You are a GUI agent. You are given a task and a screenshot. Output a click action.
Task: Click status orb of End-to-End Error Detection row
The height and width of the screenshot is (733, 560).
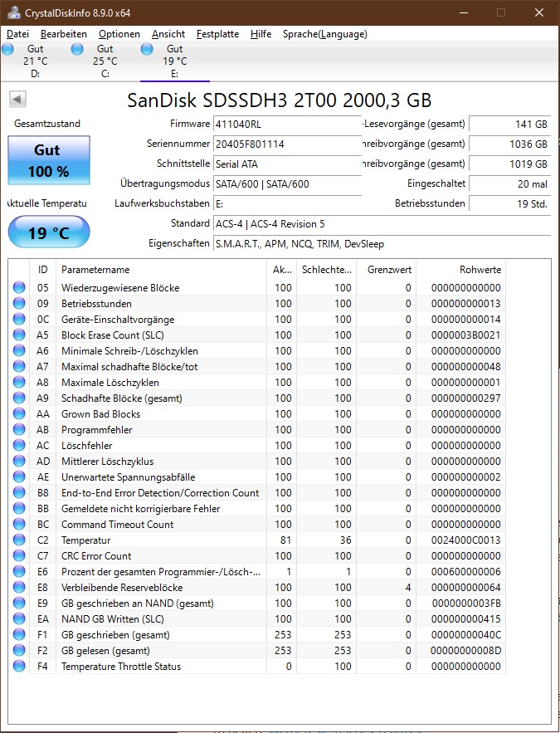tap(19, 493)
